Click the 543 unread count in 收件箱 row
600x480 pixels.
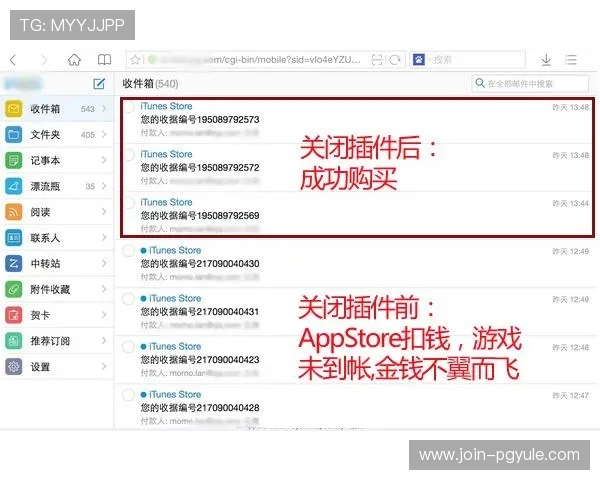[88, 109]
